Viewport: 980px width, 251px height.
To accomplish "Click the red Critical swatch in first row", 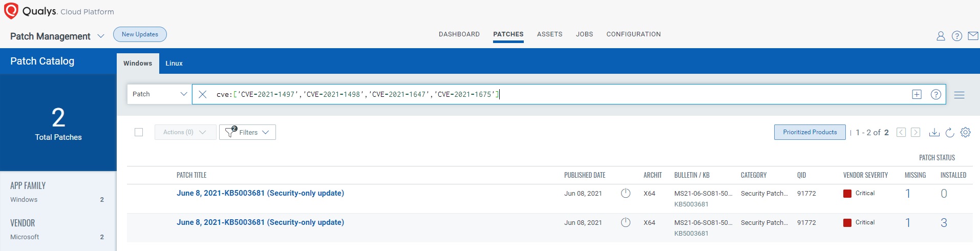I will click(847, 194).
